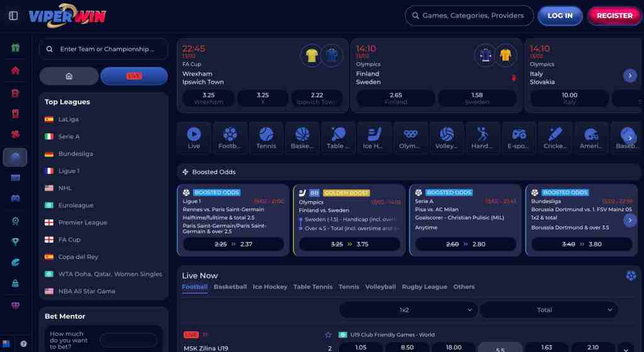Open the gamepad sidebar icon
The height and width of the screenshot is (352, 644).
click(15, 199)
